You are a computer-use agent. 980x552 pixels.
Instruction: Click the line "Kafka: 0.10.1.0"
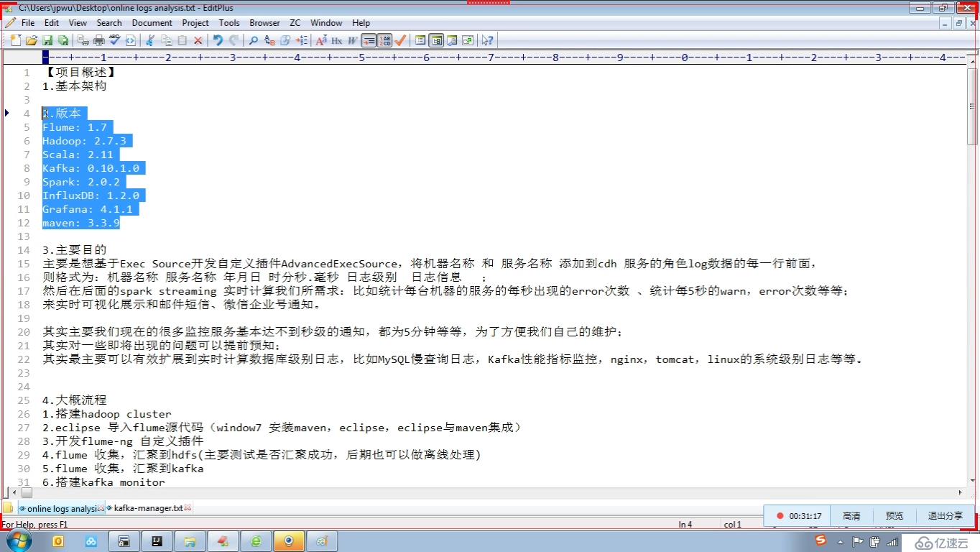(91, 168)
